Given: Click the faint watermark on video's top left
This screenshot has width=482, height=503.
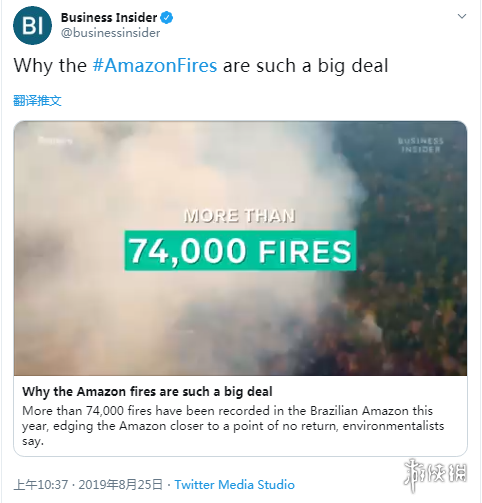Looking at the screenshot, I should pyautogui.click(x=55, y=140).
